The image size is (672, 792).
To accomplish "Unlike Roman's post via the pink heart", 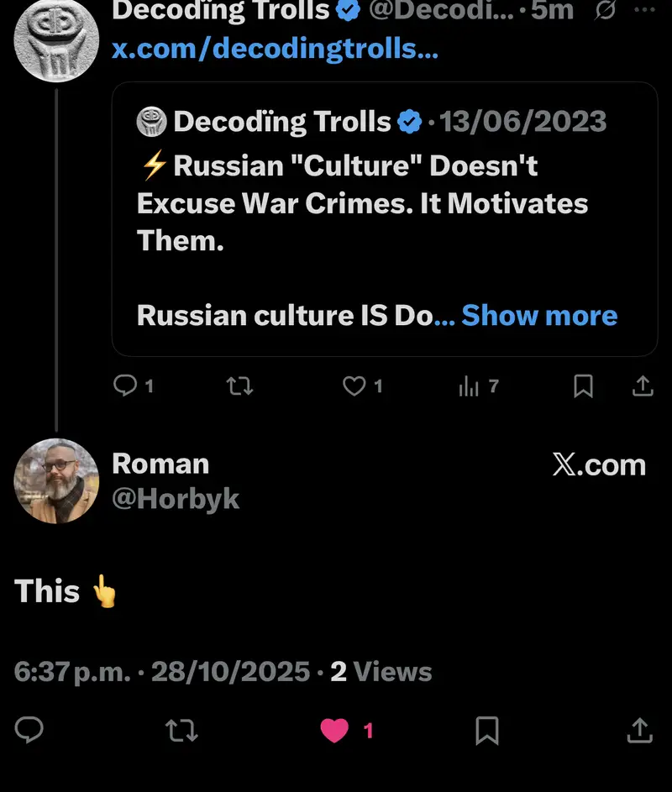I will click(x=335, y=731).
